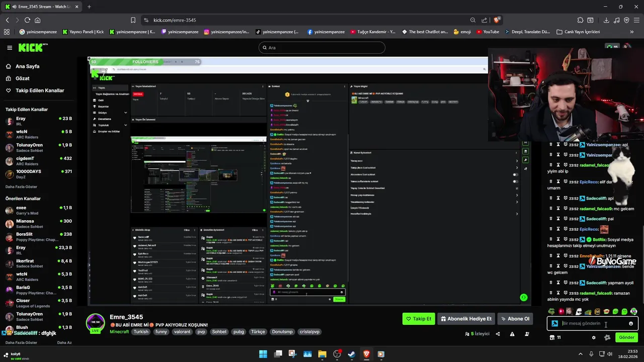
Task: Click the browser home icon
Action: [x=37, y=20]
